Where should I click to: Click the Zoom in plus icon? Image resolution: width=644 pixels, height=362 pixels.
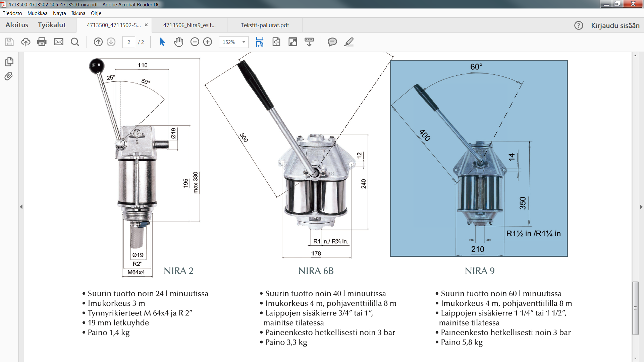pyautogui.click(x=208, y=42)
